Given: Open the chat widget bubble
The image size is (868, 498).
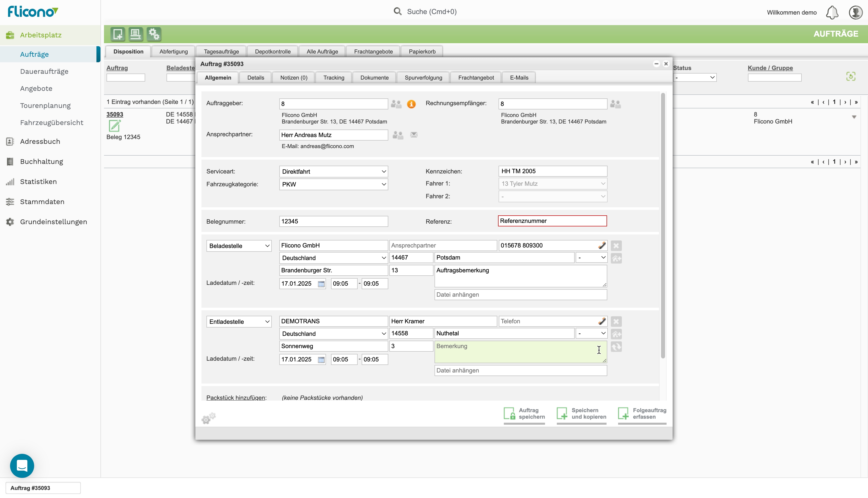Looking at the screenshot, I should [22, 466].
